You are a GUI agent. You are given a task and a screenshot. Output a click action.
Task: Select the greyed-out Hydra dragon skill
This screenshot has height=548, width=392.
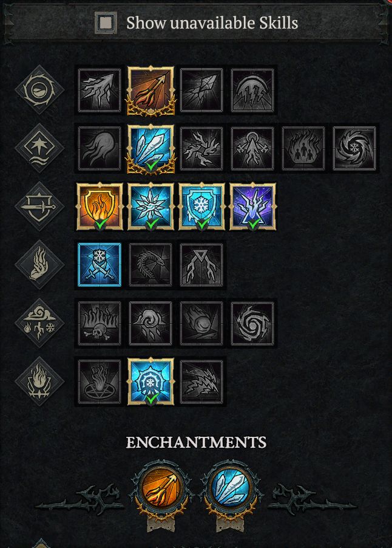(150, 265)
